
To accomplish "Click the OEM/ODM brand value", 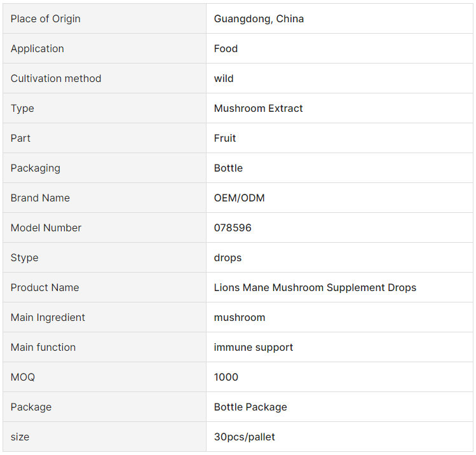I will tap(239, 198).
